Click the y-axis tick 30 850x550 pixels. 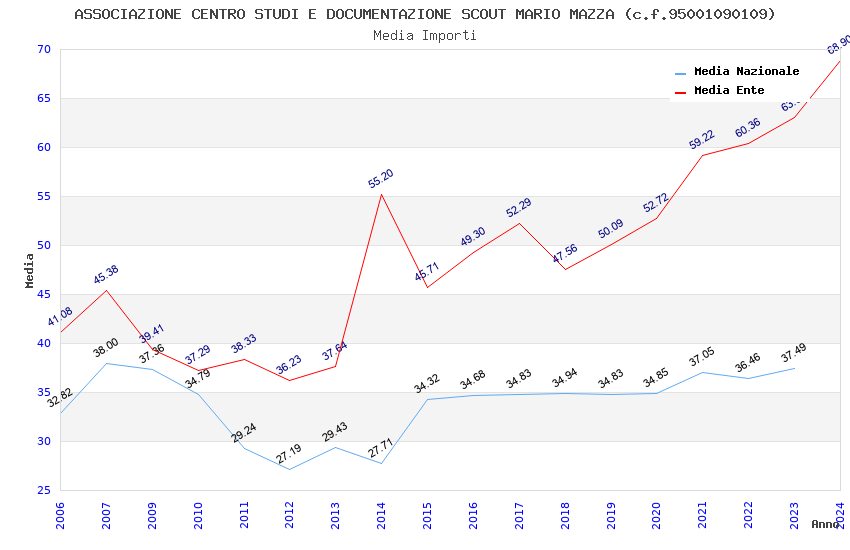44,441
